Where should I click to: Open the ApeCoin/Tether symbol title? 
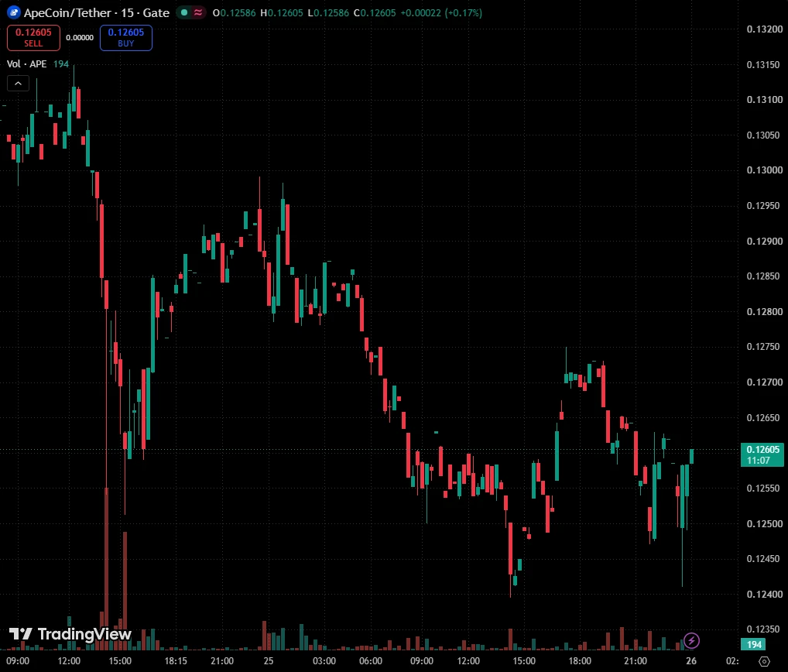[x=97, y=12]
